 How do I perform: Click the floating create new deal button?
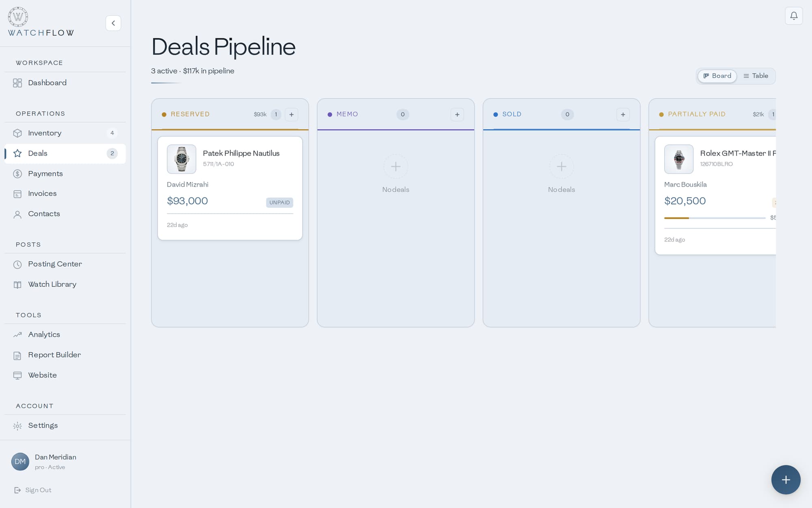point(786,480)
